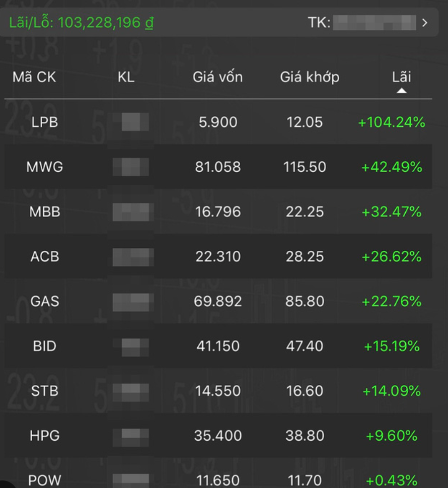Select the BID stock row
This screenshot has width=448, height=488.
point(218,346)
